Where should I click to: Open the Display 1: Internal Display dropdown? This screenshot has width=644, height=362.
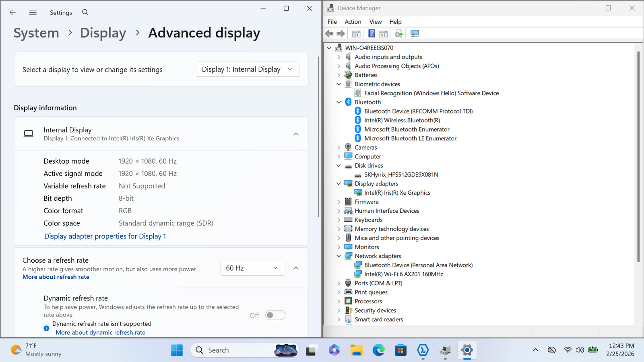tap(248, 69)
